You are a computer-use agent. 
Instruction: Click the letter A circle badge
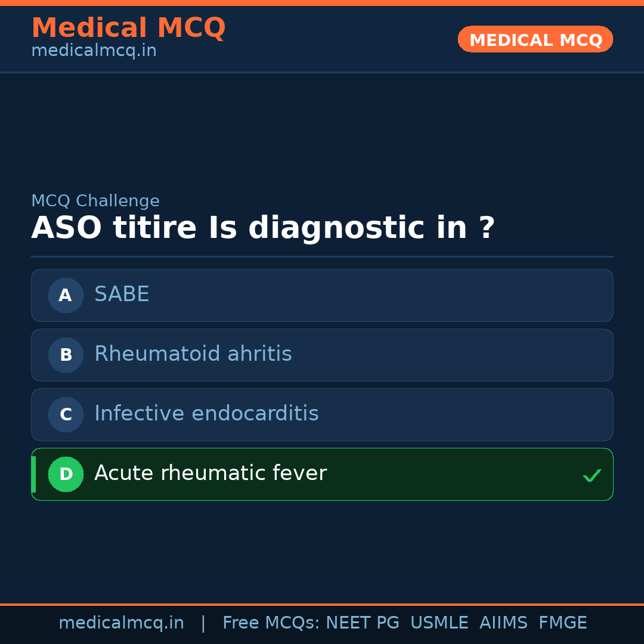click(x=66, y=295)
